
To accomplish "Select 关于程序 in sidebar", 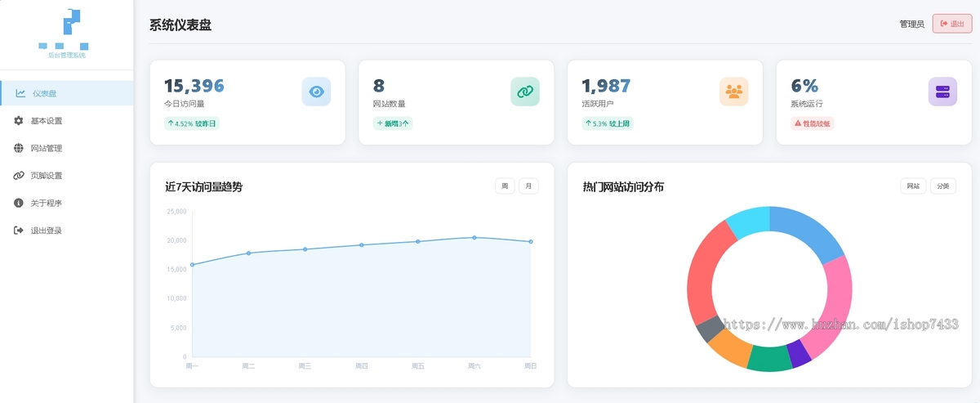I will [67, 203].
